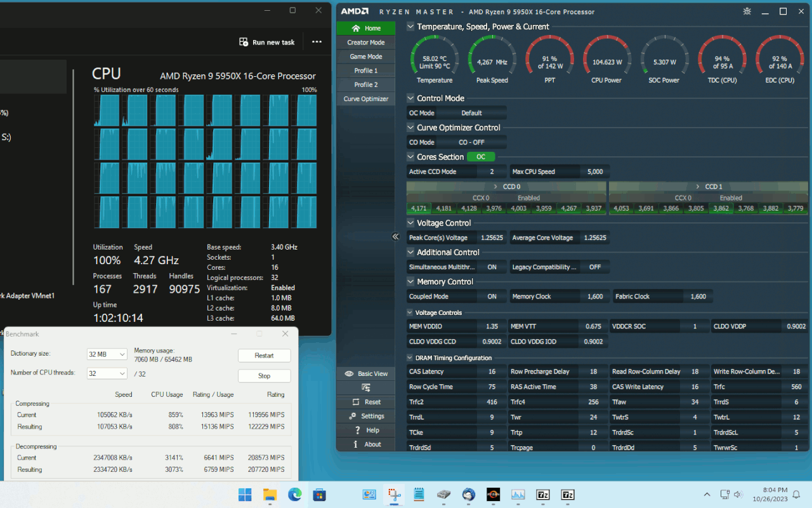Toggle CO Mode CO - OFF control
Image resolution: width=812 pixels, height=508 pixels.
coord(471,142)
